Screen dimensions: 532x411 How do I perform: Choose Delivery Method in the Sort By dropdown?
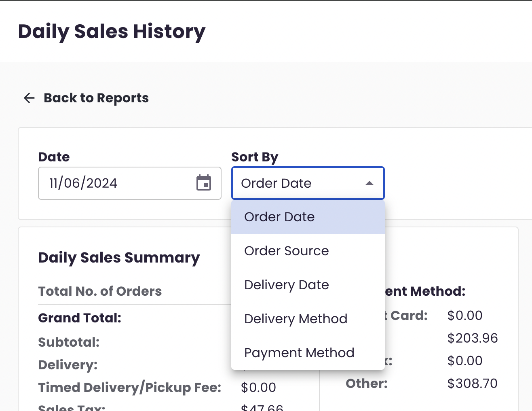pos(296,319)
